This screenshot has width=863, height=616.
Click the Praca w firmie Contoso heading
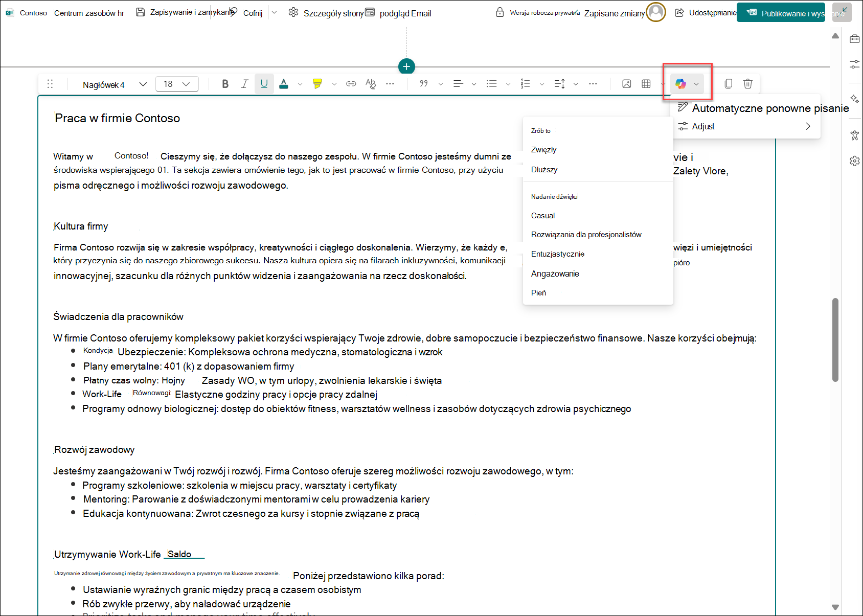[x=117, y=118]
